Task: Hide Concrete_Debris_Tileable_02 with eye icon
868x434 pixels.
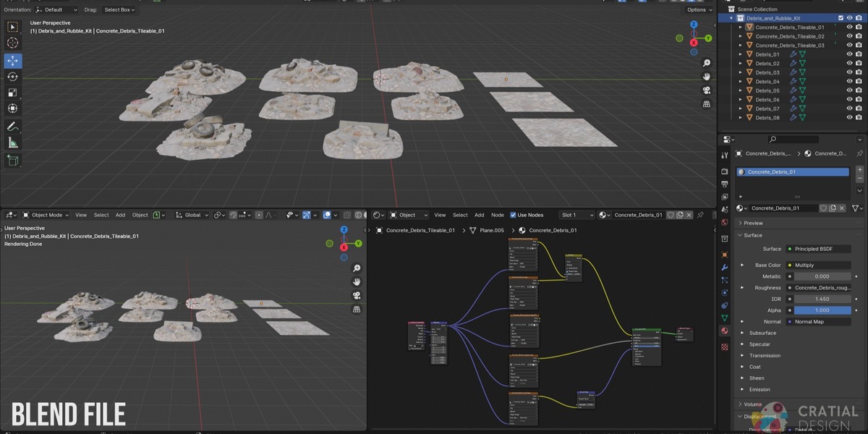Action: point(850,36)
